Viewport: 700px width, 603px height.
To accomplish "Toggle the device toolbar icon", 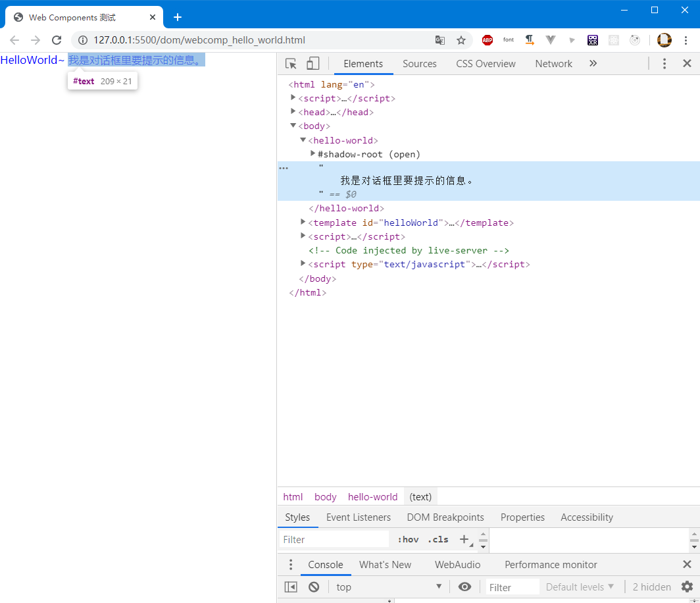I will click(x=313, y=63).
